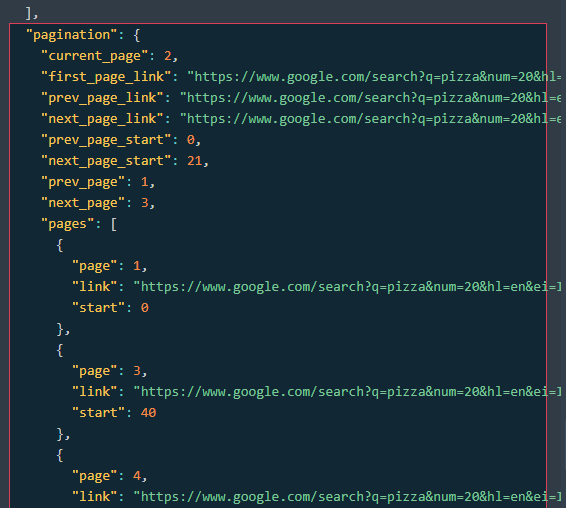Click the next_page_link URL value
Screen dimensions: 566x508
(x=370, y=119)
